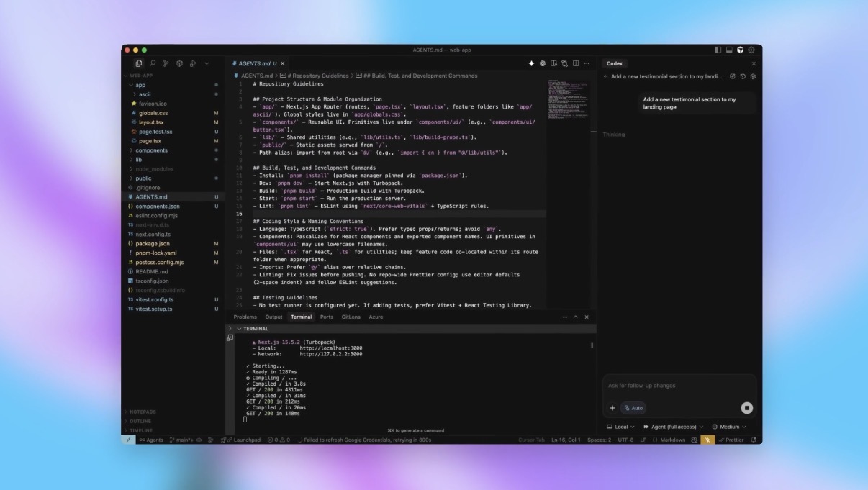Viewport: 868px width, 490px height.
Task: Open markdown preview to the side icon
Action: click(553, 63)
